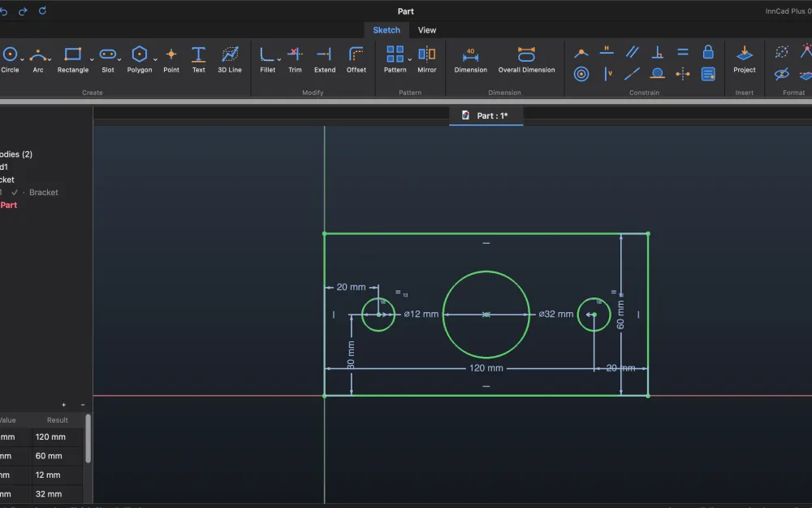Click the Redo arrow
This screenshot has width=812, height=508.
pos(23,11)
